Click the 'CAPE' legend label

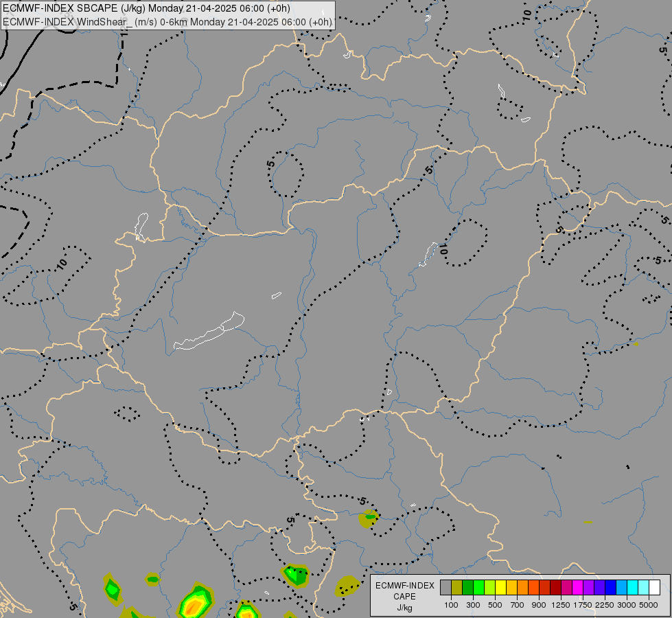(x=404, y=597)
